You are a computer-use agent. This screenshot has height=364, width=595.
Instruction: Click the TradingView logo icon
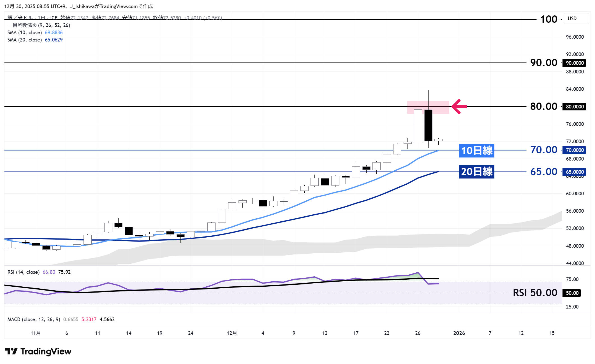pyautogui.click(x=11, y=351)
